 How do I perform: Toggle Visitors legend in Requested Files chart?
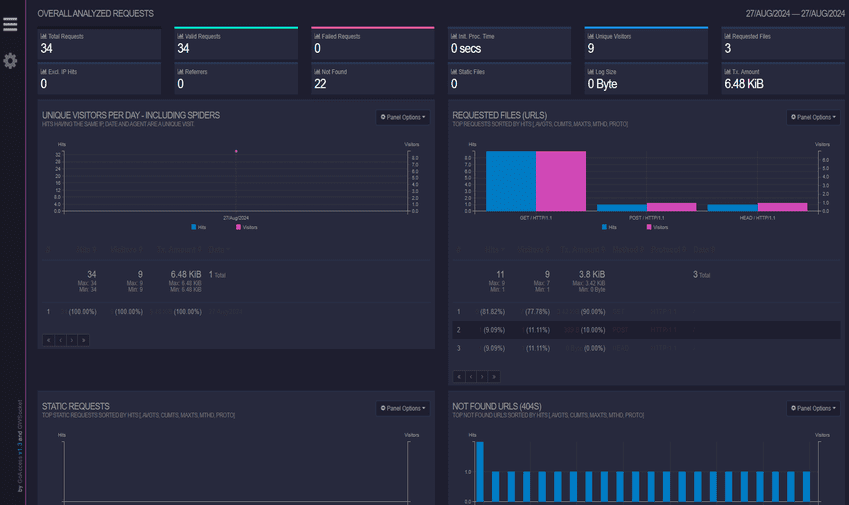point(657,227)
